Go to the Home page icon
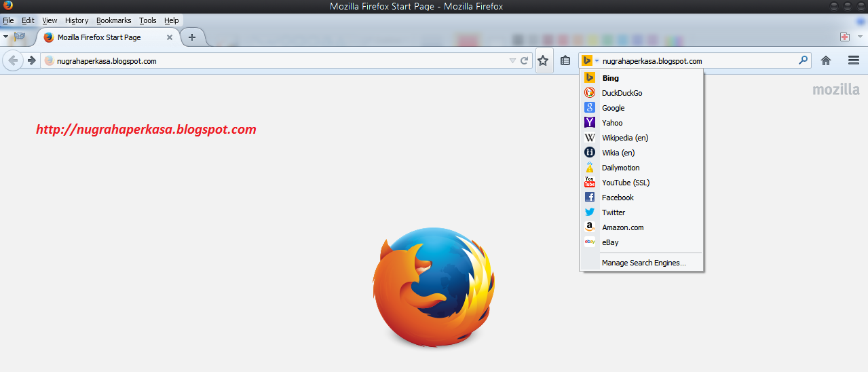The height and width of the screenshot is (372, 868). tap(826, 60)
